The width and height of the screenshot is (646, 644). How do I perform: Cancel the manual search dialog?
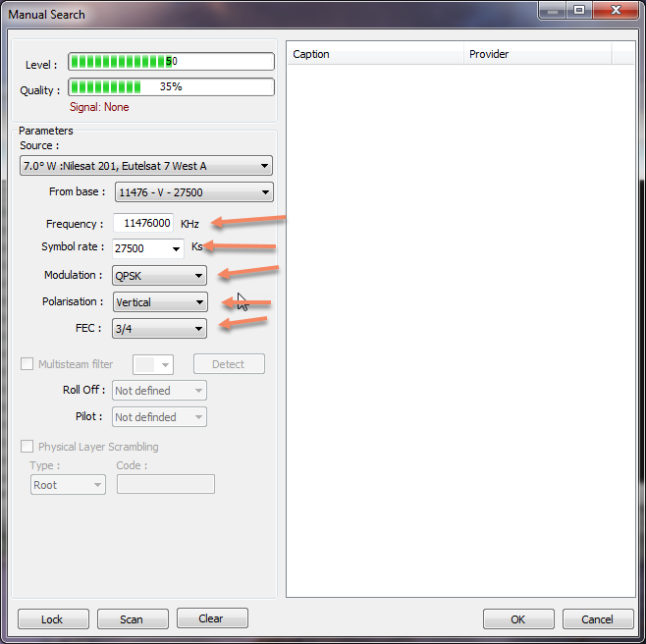tap(597, 619)
